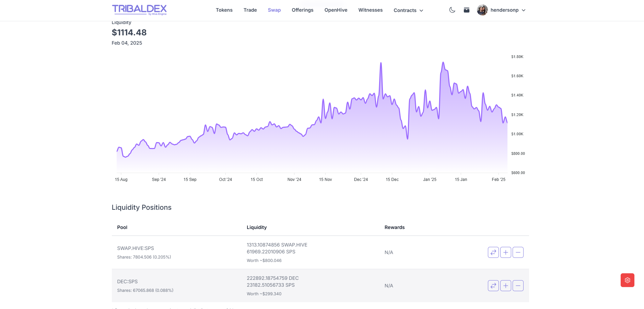Remove liquidity from DEC:SPS pool
The height and width of the screenshot is (309, 644).
pyautogui.click(x=518, y=286)
